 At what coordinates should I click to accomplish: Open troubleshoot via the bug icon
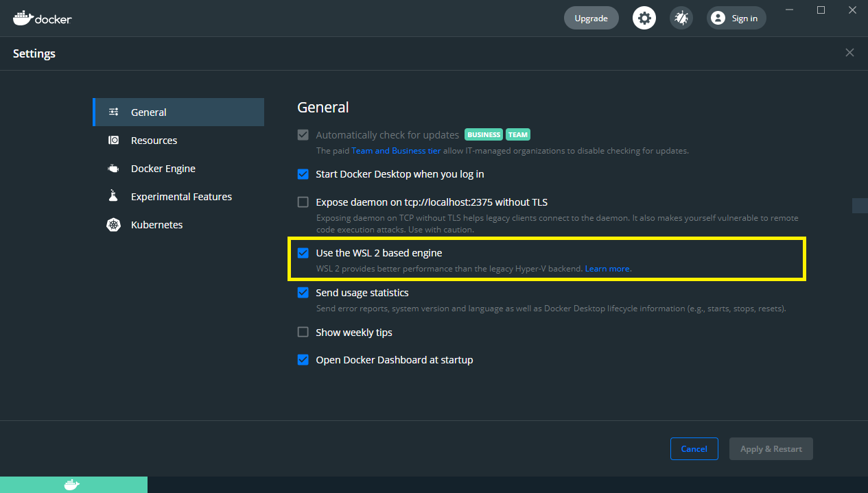pos(681,18)
